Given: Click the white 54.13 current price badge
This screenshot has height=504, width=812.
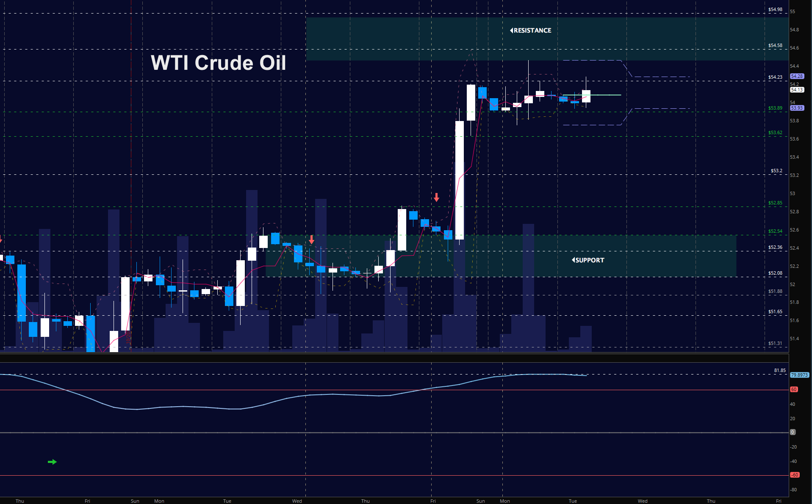Looking at the screenshot, I should point(797,90).
